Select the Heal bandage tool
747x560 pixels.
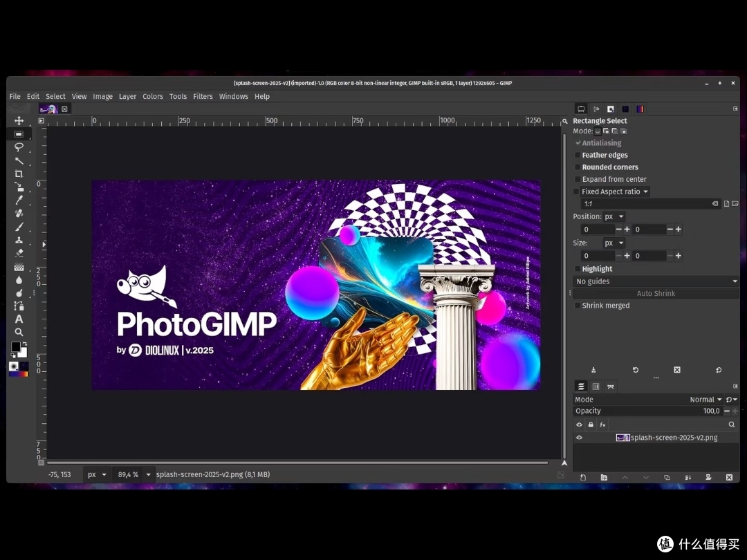pyautogui.click(x=19, y=214)
